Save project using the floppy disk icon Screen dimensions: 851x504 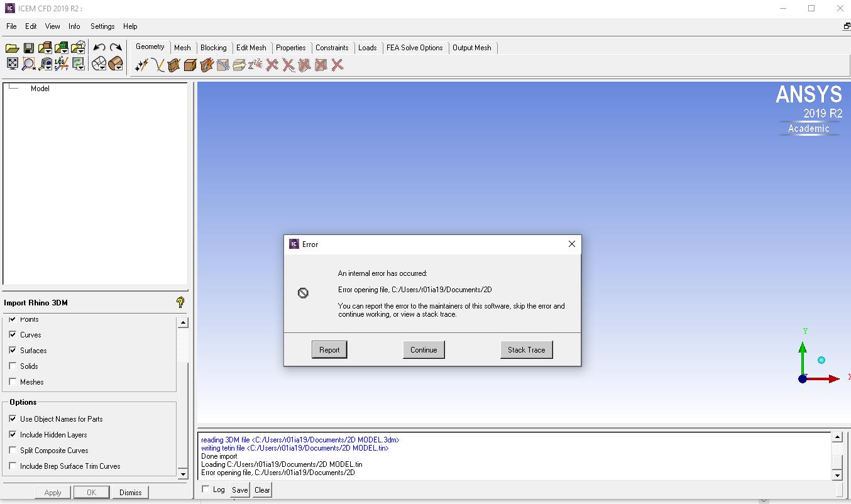(28, 48)
